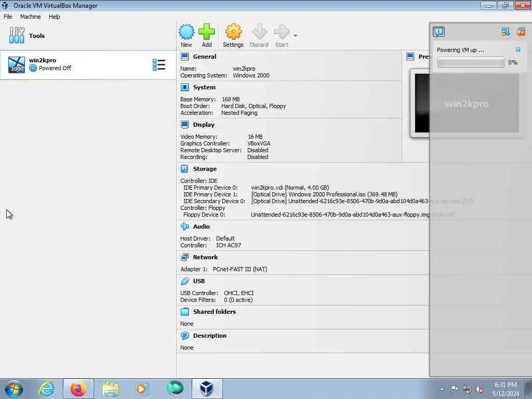Screen dimensions: 532x399
Task: Click the USB section icon
Action: point(185,281)
